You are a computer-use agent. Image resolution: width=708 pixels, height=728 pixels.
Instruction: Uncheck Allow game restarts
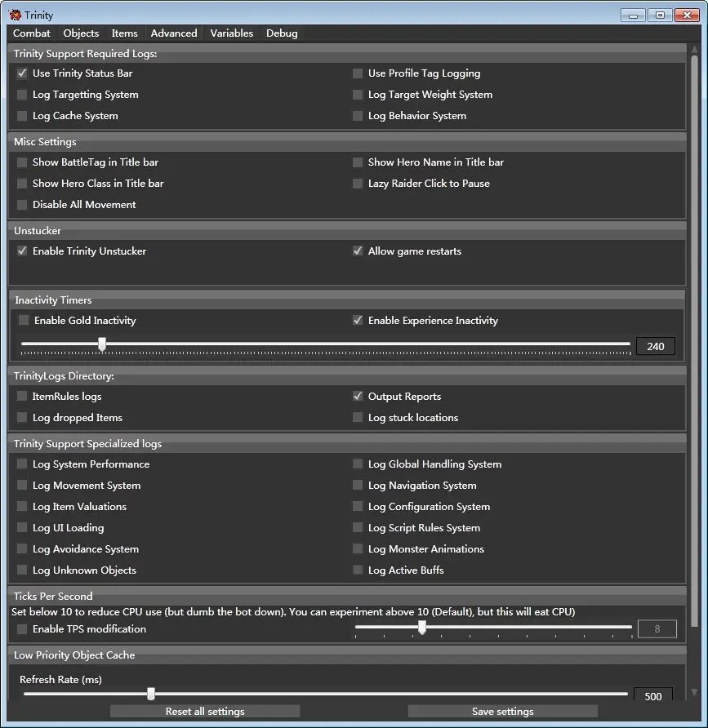coord(357,251)
